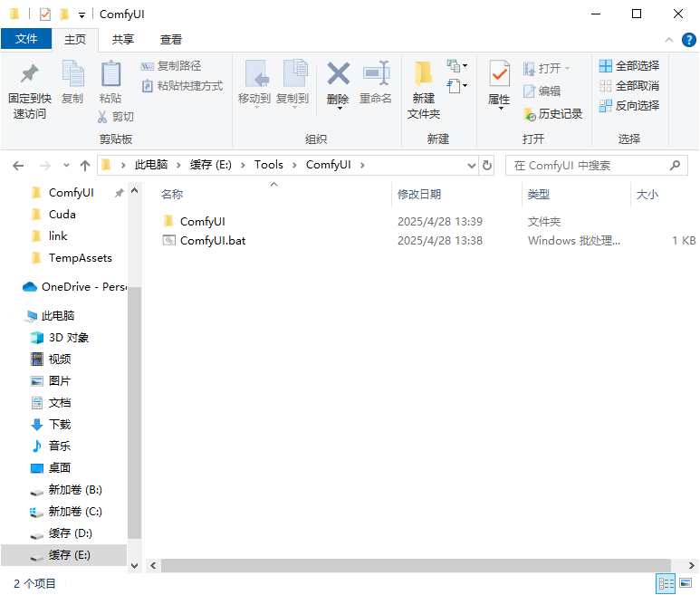
Task: Open the link quick access folder
Action: (x=58, y=236)
